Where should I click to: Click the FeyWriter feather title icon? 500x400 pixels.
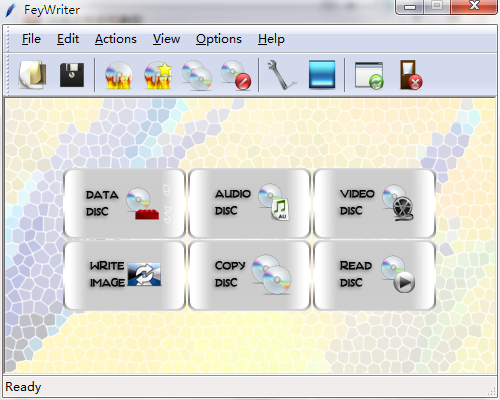11,10
